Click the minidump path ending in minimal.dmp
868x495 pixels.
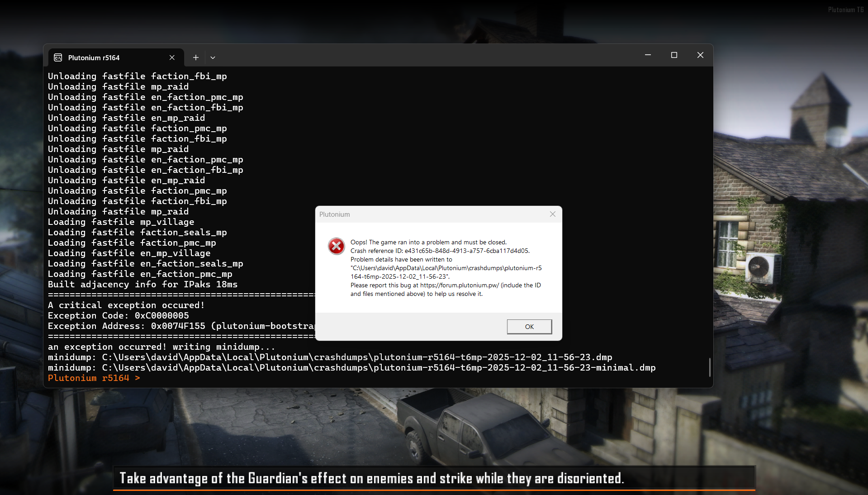point(378,367)
